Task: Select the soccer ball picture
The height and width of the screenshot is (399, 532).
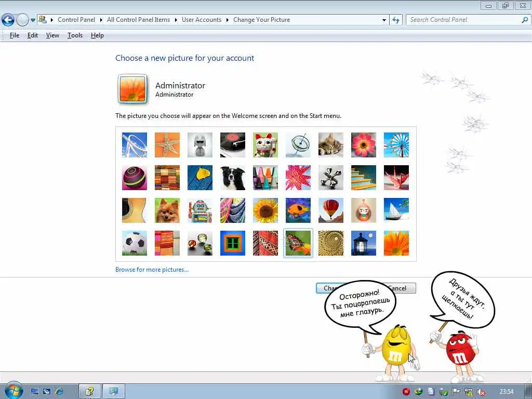Action: pyautogui.click(x=135, y=243)
